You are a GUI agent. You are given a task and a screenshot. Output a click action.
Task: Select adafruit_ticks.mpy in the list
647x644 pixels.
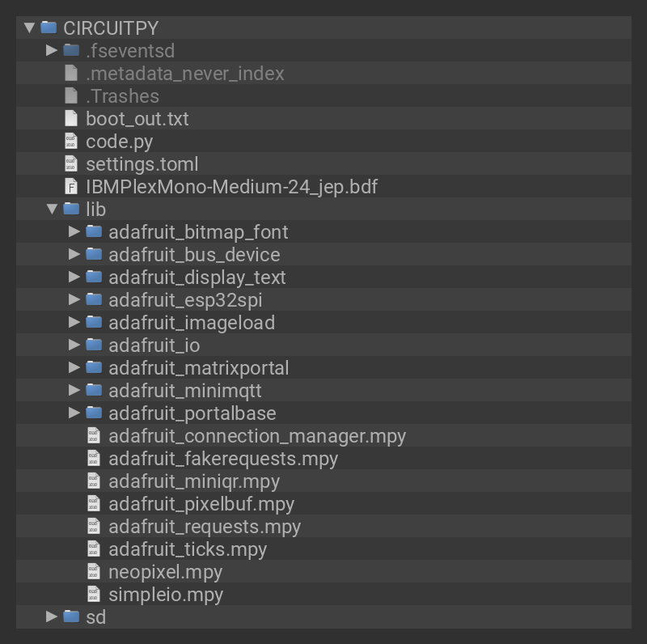187,549
